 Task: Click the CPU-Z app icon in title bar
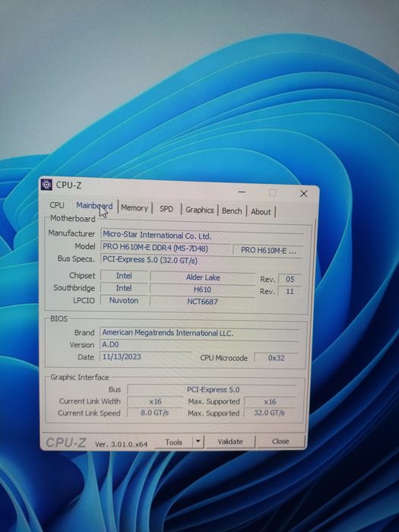click(x=46, y=185)
